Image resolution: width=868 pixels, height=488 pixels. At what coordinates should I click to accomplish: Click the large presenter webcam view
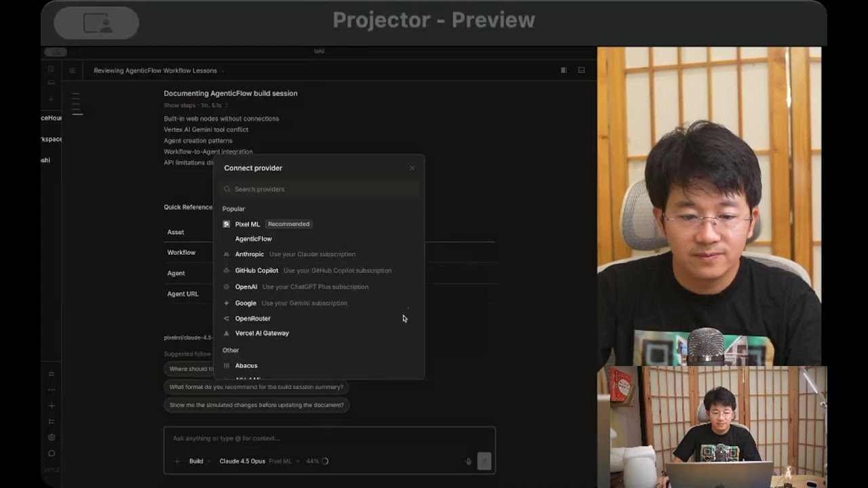pos(709,207)
